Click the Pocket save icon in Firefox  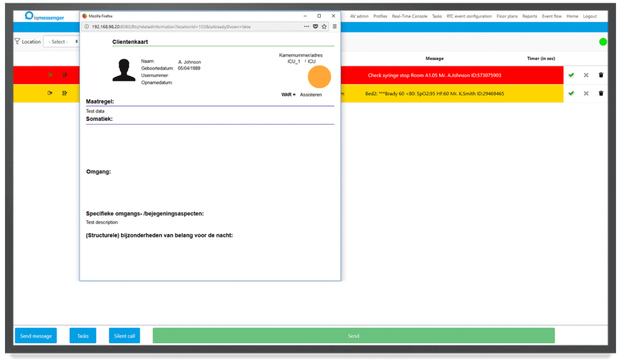pos(315,26)
